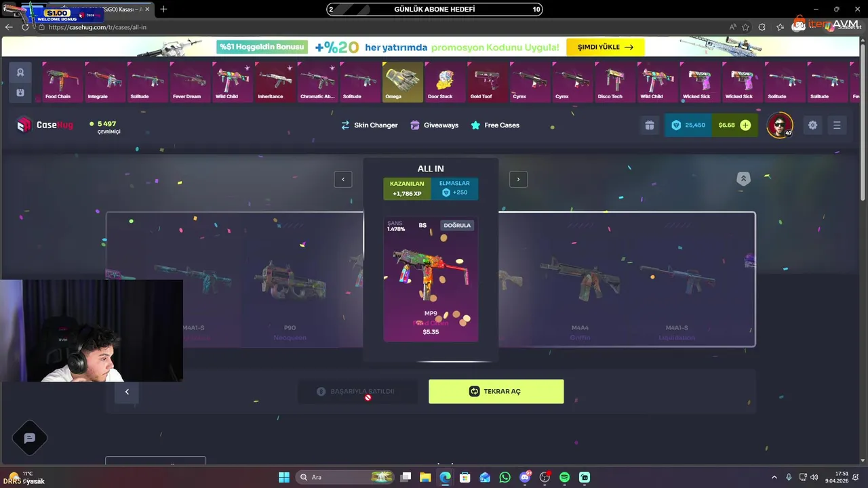
Task: Click the DOĞRULA verify button
Action: coord(457,225)
